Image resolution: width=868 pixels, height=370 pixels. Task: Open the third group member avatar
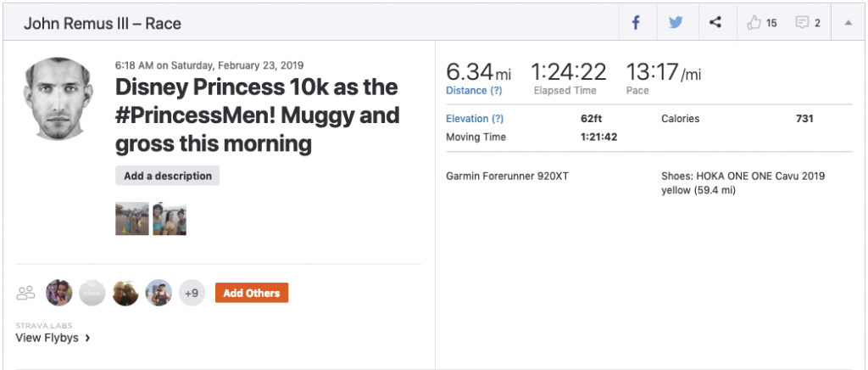(125, 294)
